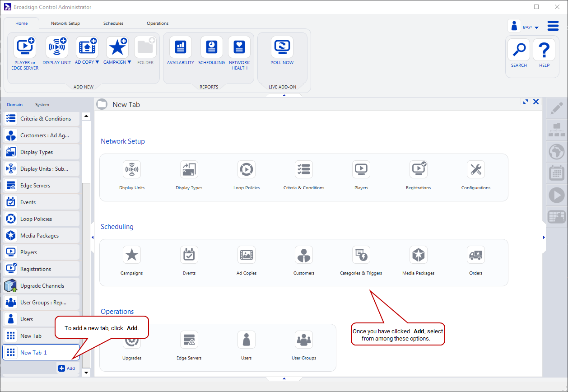
Task: Switch to the Network Setup ribbon tab
Action: click(x=65, y=23)
